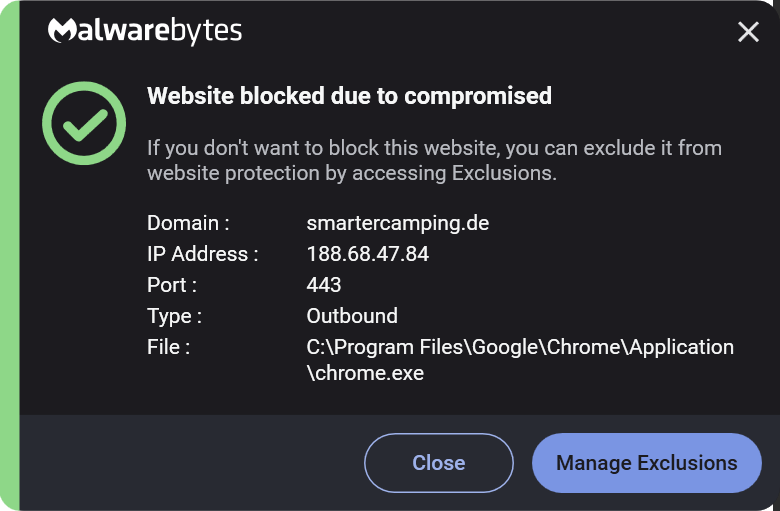The width and height of the screenshot is (780, 511).
Task: Click the Port label
Action: click(x=172, y=285)
